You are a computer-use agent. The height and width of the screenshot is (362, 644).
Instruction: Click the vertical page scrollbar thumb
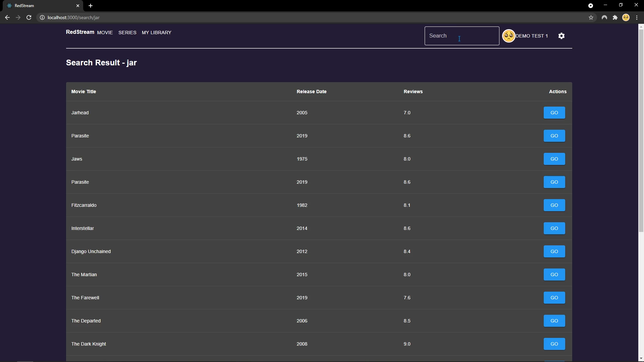click(641, 131)
